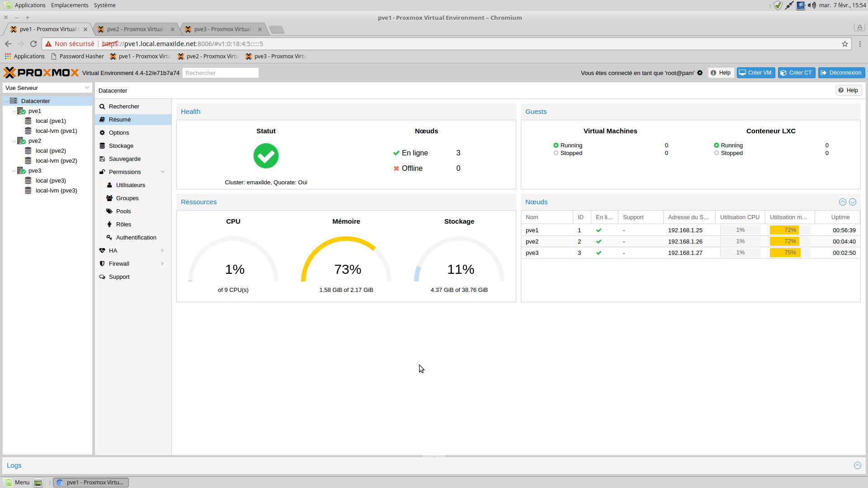This screenshot has height=488, width=868.
Task: Open the Support menu item
Action: (x=133, y=277)
